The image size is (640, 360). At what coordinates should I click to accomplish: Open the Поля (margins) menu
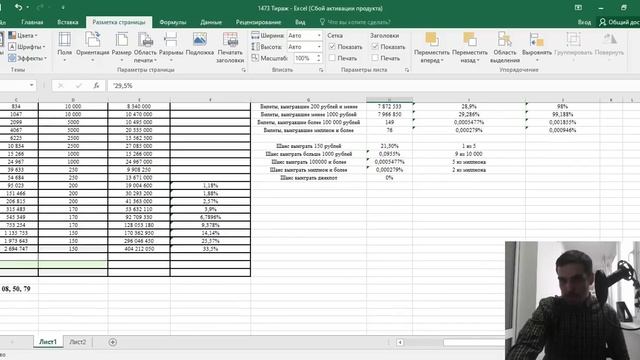pos(64,47)
